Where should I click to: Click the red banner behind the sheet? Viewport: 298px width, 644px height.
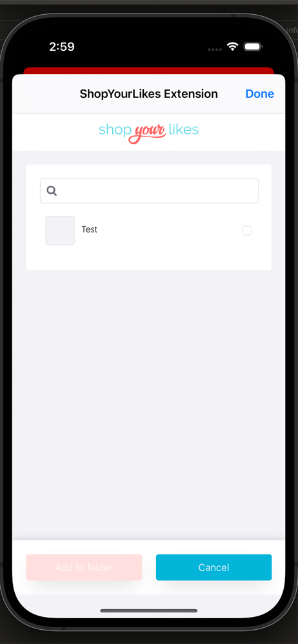(x=148, y=71)
